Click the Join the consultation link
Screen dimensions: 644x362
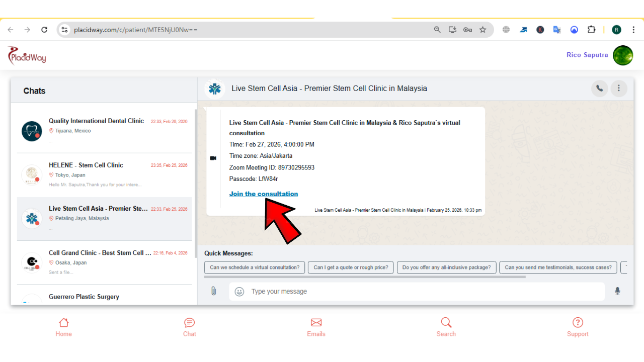click(x=263, y=194)
